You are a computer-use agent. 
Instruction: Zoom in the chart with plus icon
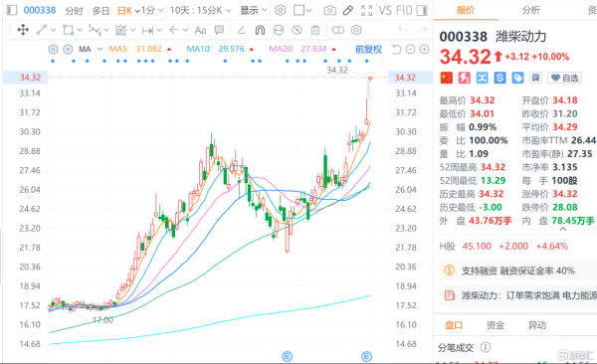click(x=424, y=49)
